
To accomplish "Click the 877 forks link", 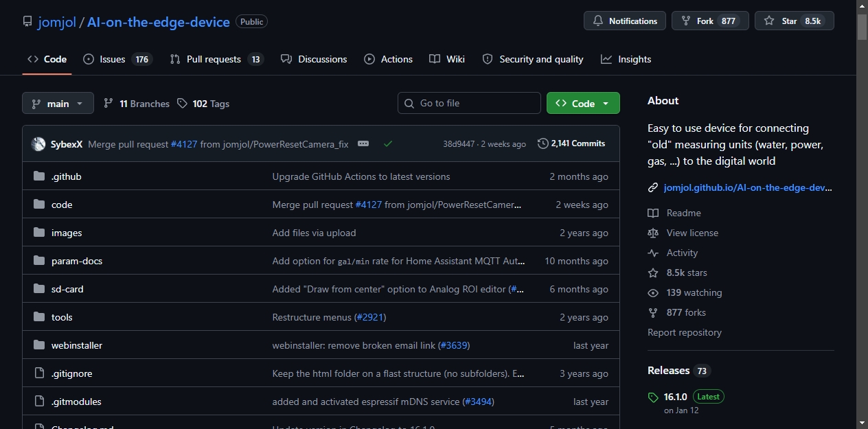I will 686,312.
